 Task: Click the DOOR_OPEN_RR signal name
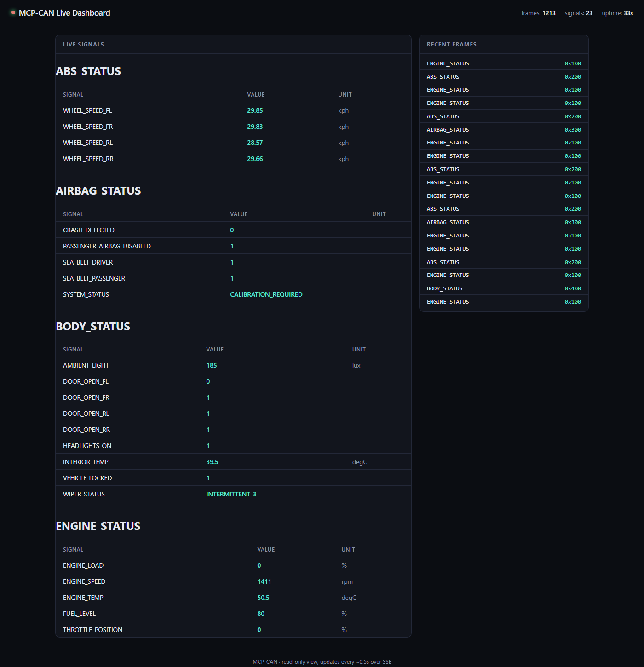[86, 430]
